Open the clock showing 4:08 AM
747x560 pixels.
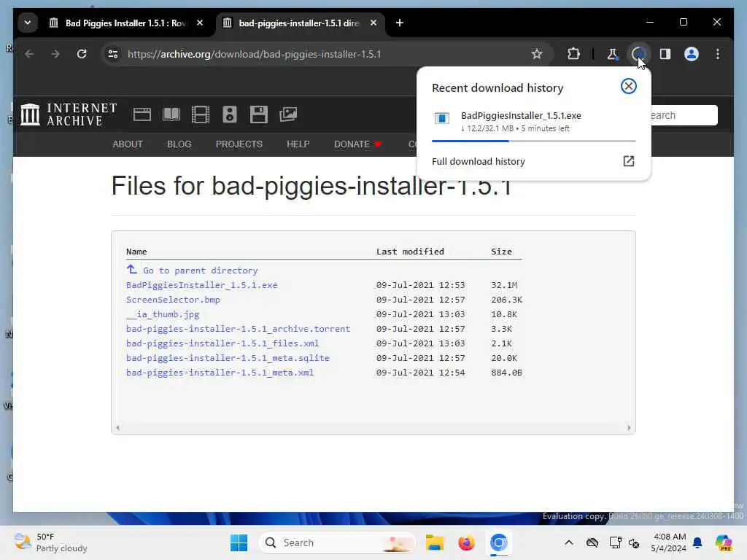pyautogui.click(x=669, y=542)
